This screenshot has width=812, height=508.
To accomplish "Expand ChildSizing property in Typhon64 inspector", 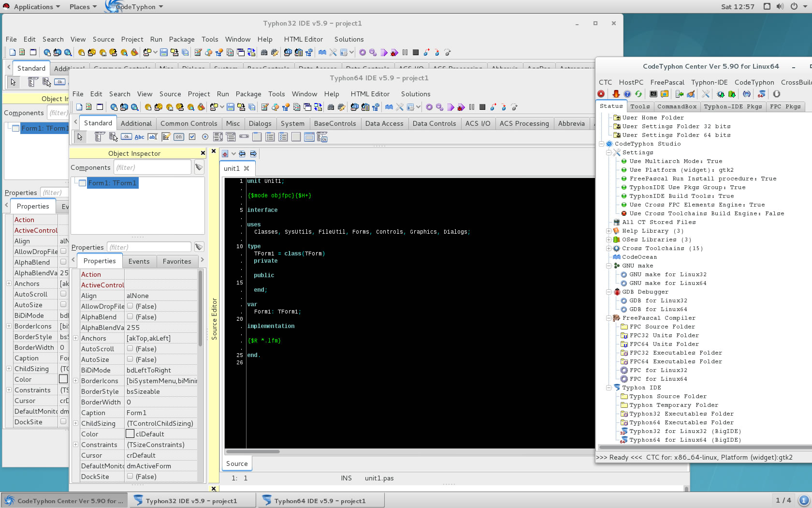I will tap(75, 423).
